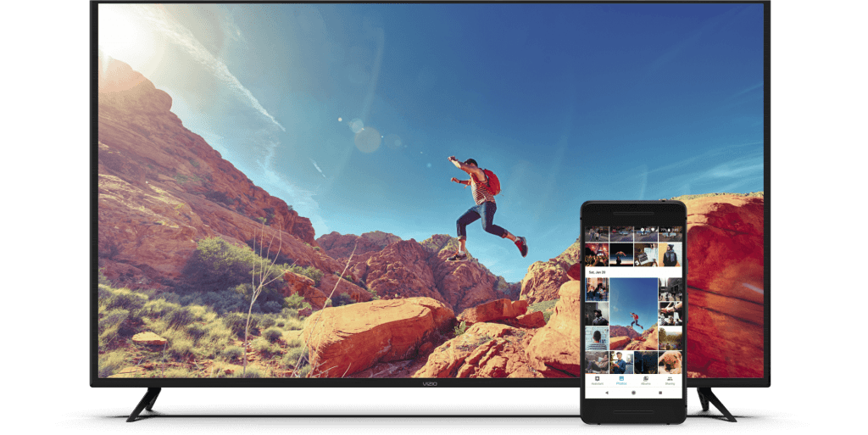Tap the Photos tab icon
The height and width of the screenshot is (435, 868).
click(x=621, y=381)
